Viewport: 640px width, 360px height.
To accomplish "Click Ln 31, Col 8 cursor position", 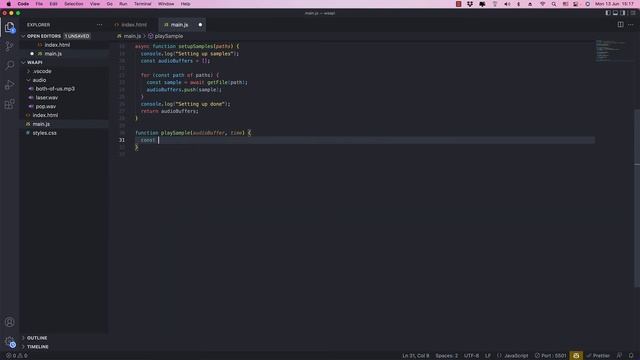I will pos(416,356).
